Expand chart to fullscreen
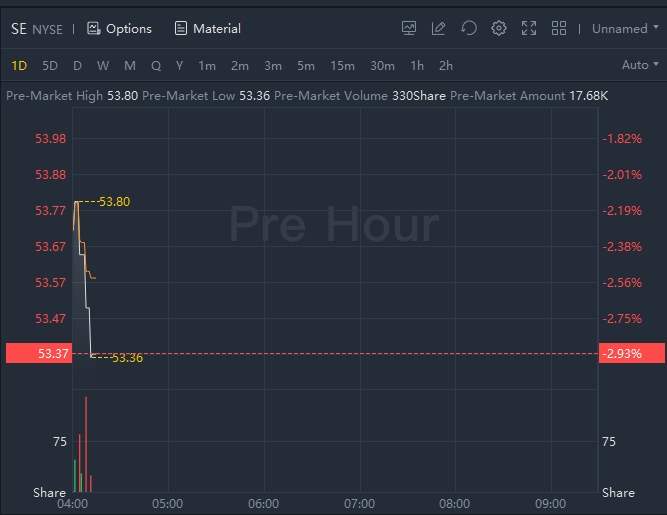The image size is (667, 515). (529, 28)
